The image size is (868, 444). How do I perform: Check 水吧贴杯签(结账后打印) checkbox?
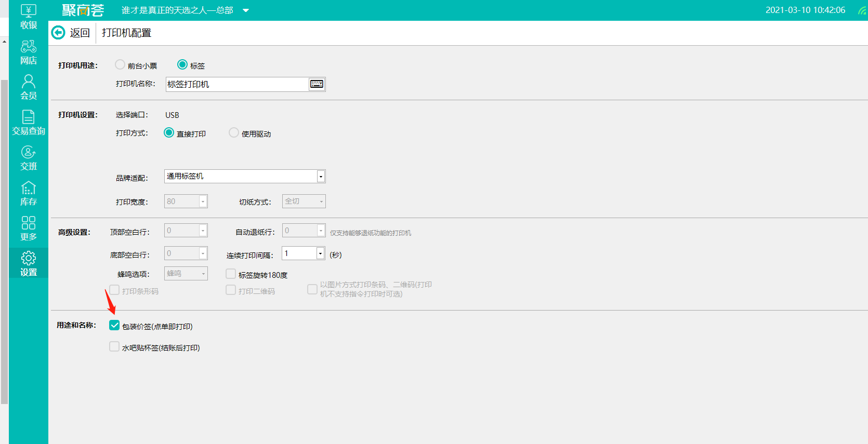(114, 346)
